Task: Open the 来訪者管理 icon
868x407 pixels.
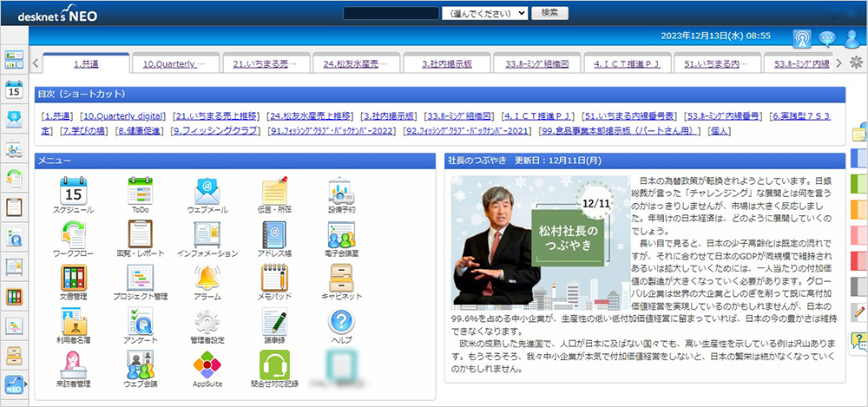Action: [x=73, y=369]
